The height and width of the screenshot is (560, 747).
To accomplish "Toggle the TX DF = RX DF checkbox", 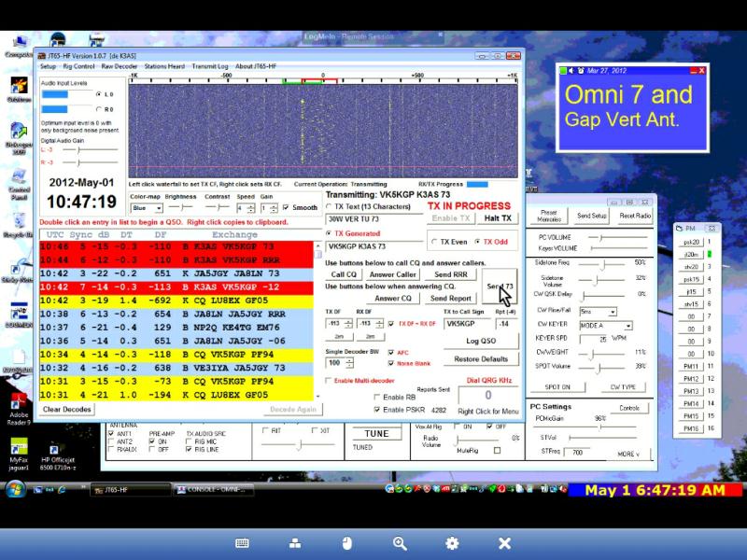I will click(391, 324).
